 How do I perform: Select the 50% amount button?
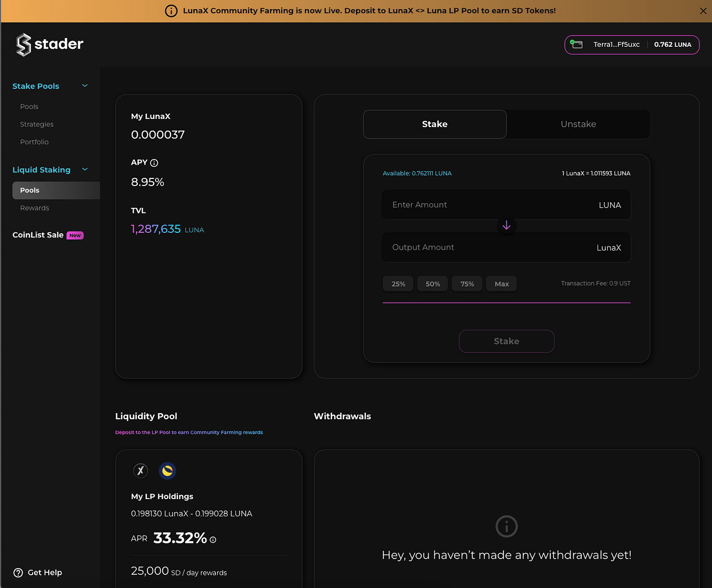tap(433, 284)
